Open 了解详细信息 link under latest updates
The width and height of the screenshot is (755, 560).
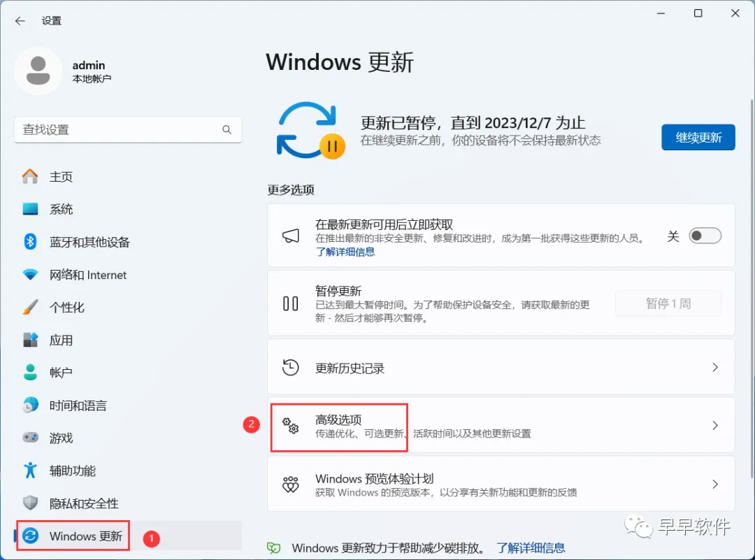345,252
